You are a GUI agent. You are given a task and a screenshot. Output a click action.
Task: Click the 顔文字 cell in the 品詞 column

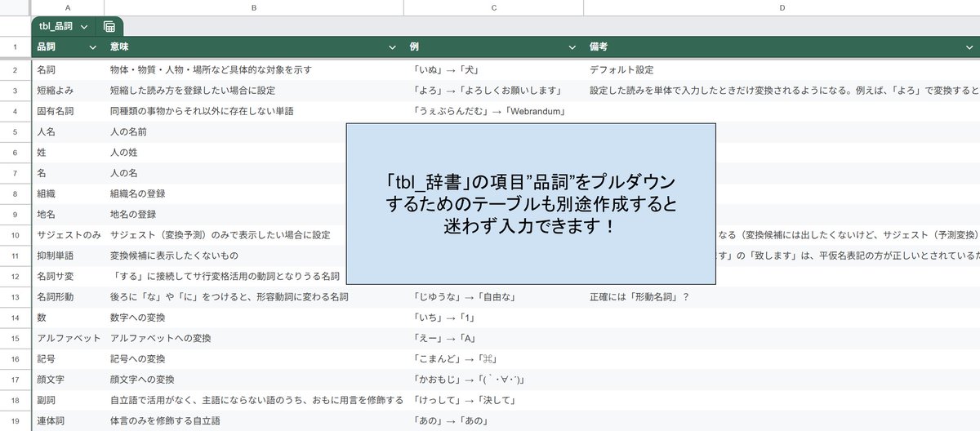pos(68,380)
